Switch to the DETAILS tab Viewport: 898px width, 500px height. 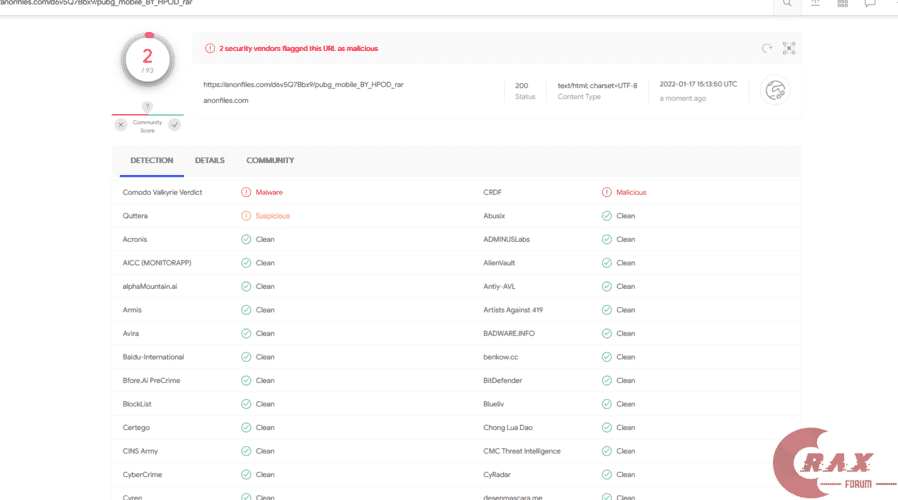click(209, 160)
